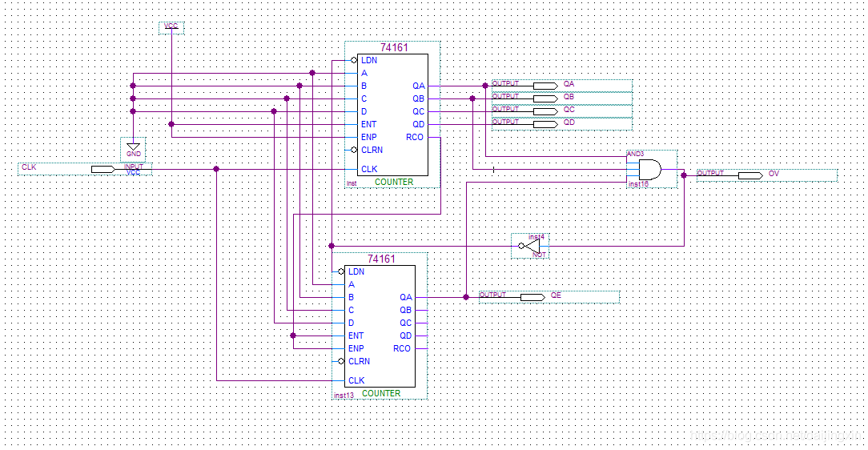The width and height of the screenshot is (868, 450).
Task: Click the OUTPUT label on QE pin
Action: tap(492, 295)
